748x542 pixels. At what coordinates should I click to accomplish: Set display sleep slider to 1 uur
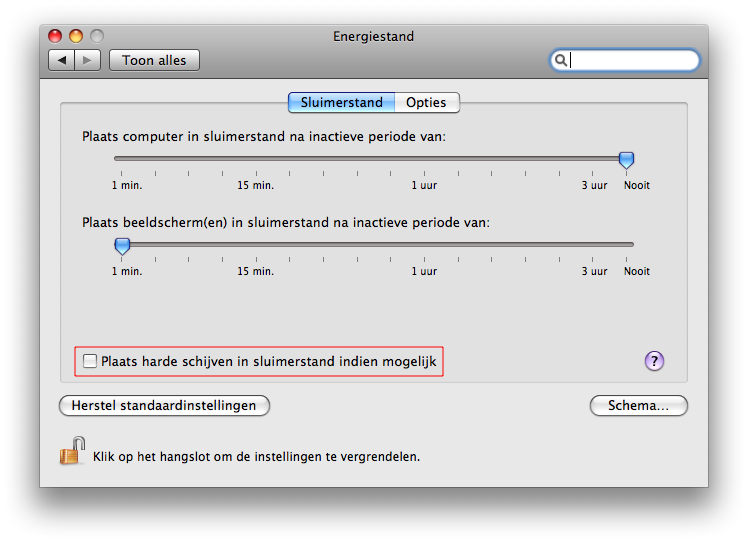click(424, 244)
